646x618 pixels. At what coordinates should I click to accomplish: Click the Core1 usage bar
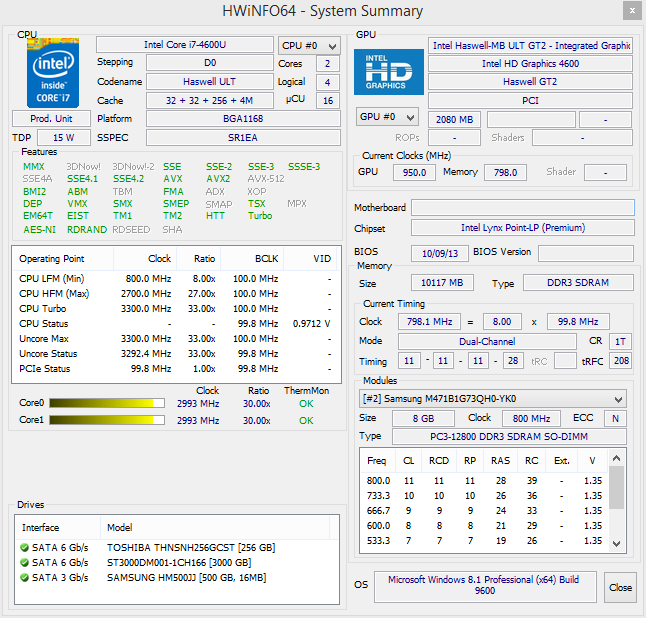[107, 420]
